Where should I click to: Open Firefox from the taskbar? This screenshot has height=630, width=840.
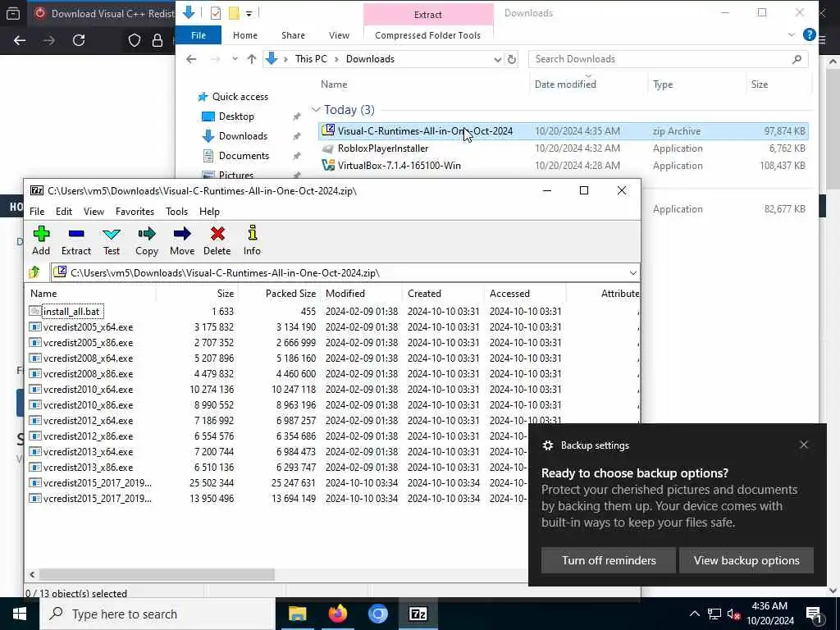tap(337, 614)
